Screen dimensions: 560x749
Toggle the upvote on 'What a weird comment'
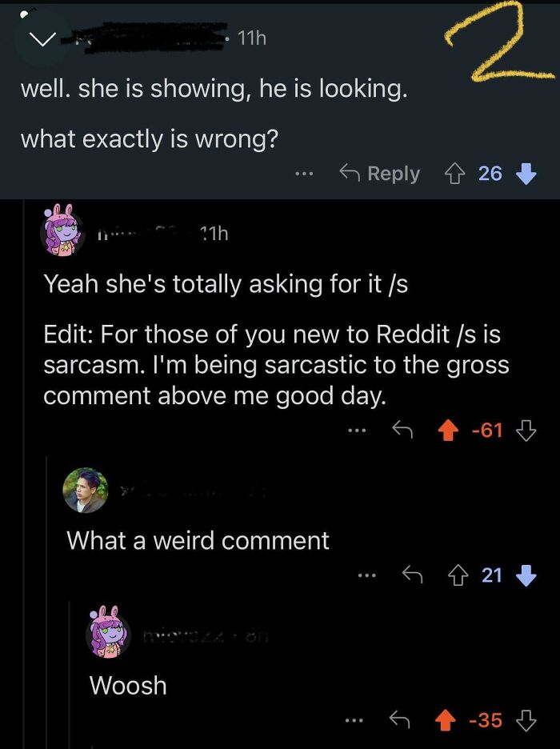coord(458,575)
